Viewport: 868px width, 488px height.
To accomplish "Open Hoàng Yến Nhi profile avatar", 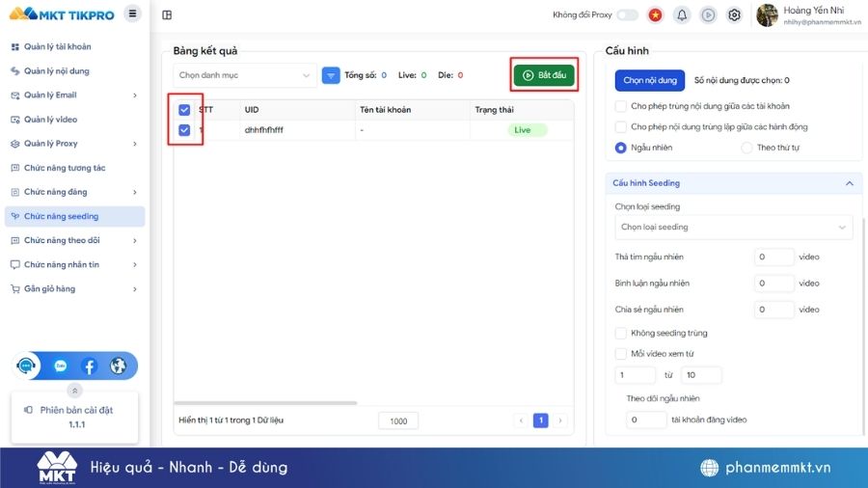I will coord(767,14).
